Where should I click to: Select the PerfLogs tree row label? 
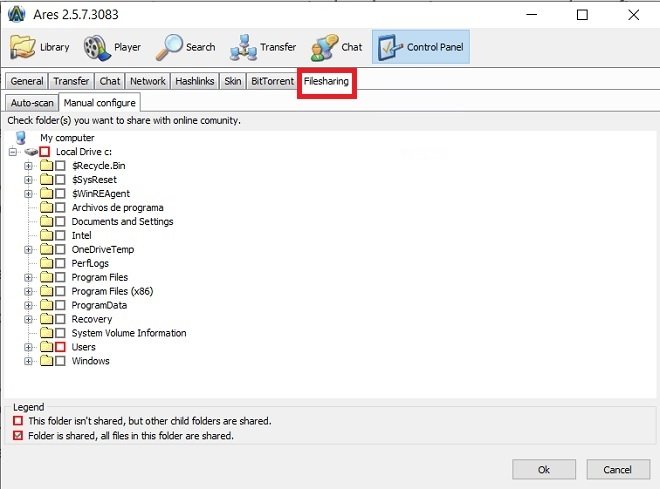(x=90, y=263)
